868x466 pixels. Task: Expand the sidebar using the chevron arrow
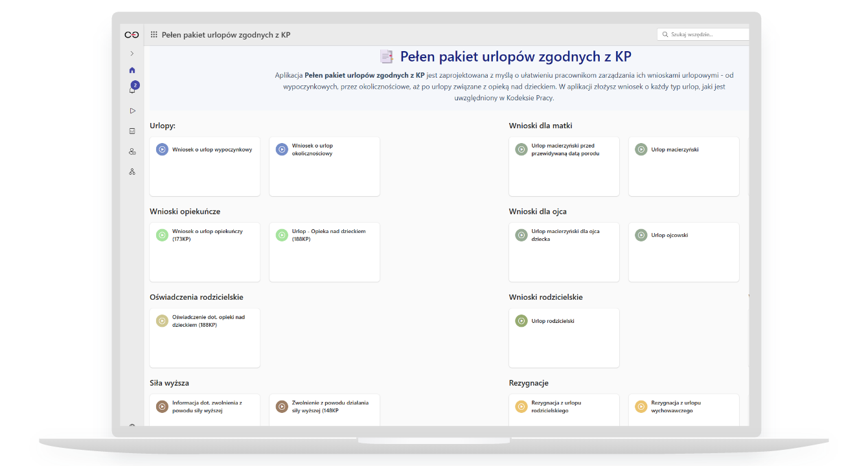click(x=132, y=53)
